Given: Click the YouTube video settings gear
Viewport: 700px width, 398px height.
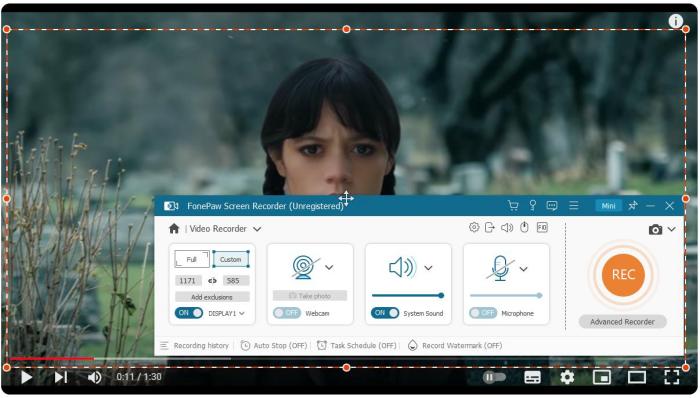Looking at the screenshot, I should tap(567, 377).
